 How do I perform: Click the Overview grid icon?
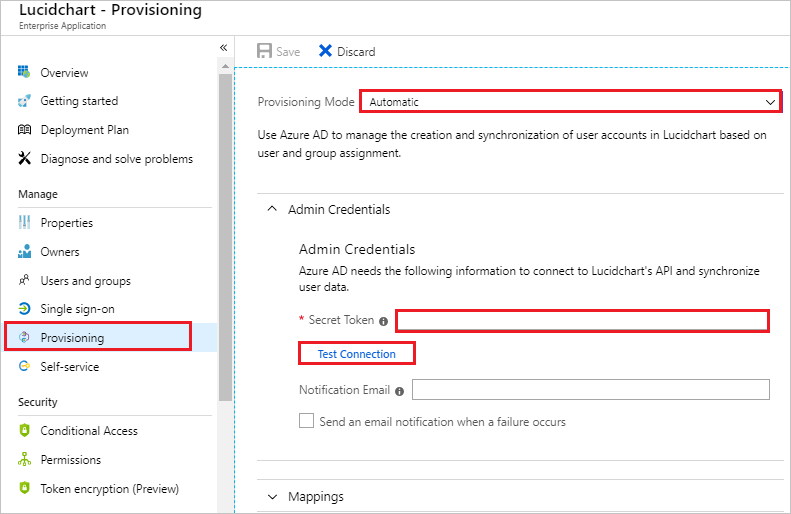click(24, 72)
